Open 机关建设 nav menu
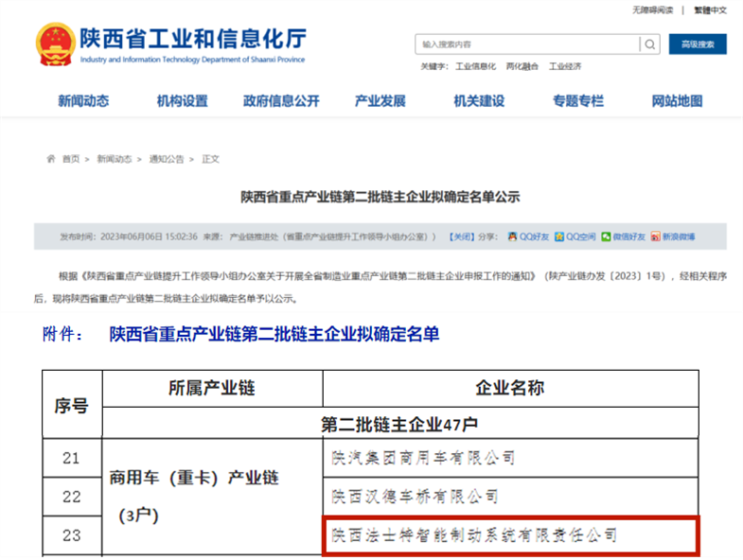The height and width of the screenshot is (560, 743). click(x=479, y=101)
